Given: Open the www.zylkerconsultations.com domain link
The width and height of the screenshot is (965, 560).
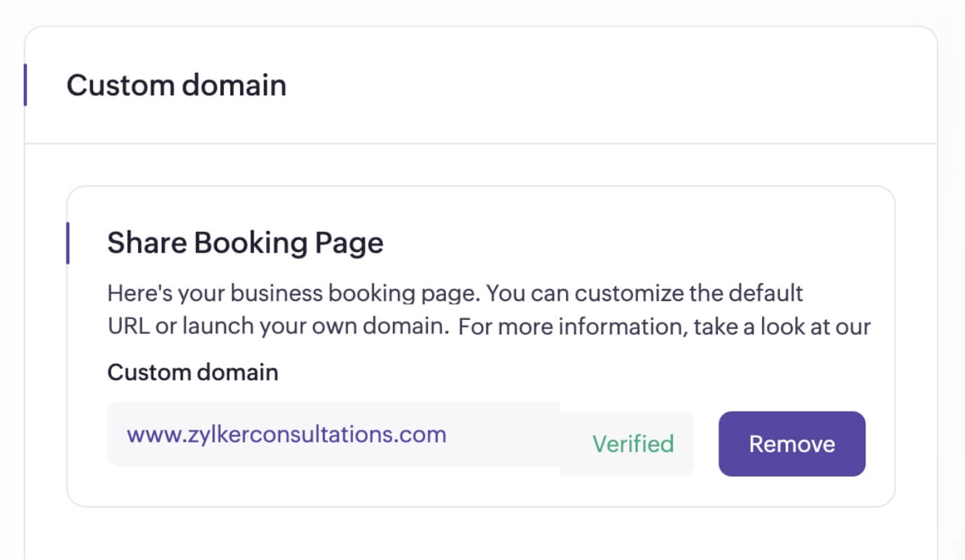Looking at the screenshot, I should 286,434.
